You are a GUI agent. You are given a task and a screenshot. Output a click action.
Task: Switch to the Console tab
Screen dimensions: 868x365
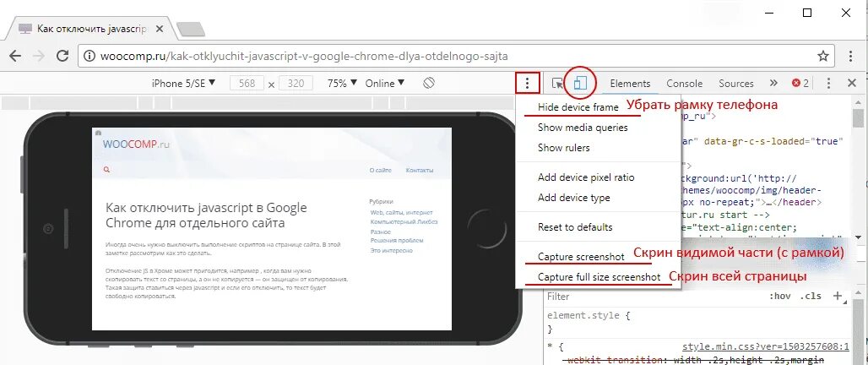coord(684,84)
